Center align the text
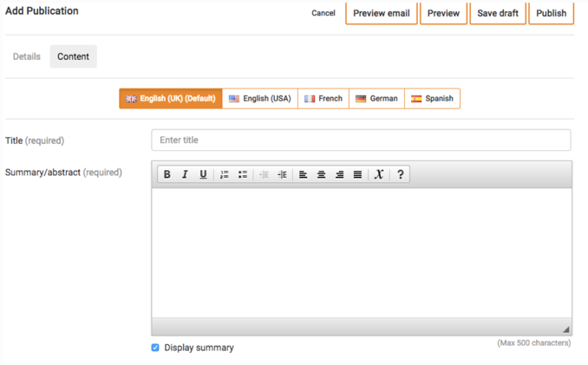588x365 pixels. 322,174
